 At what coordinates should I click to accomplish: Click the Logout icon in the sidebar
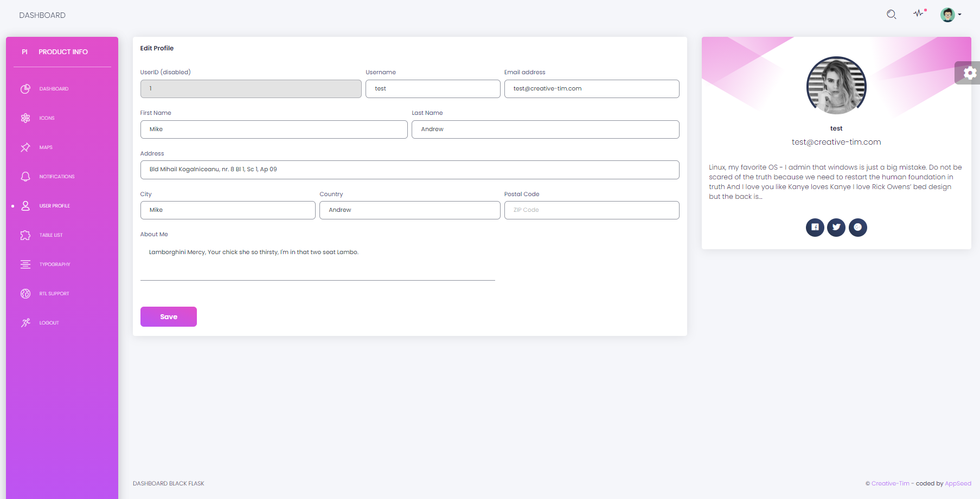tap(25, 322)
